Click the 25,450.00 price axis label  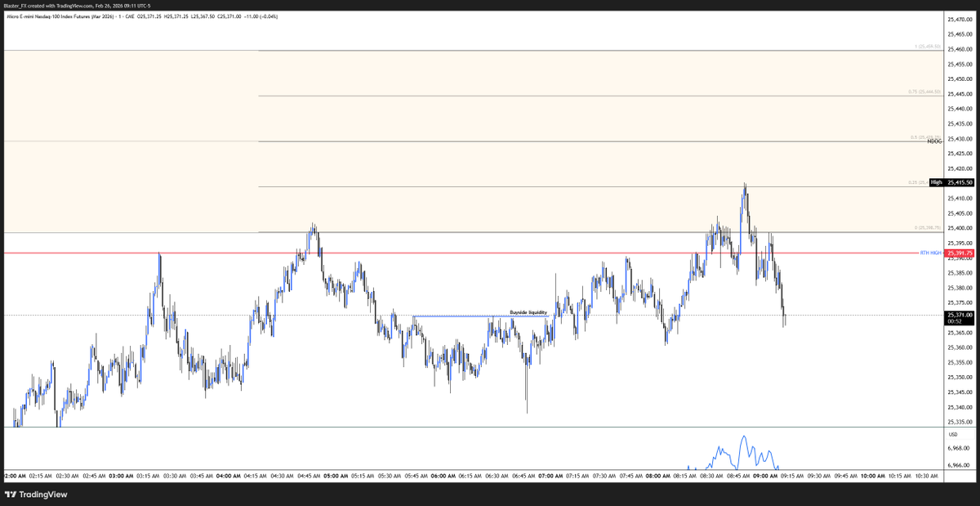(959, 78)
